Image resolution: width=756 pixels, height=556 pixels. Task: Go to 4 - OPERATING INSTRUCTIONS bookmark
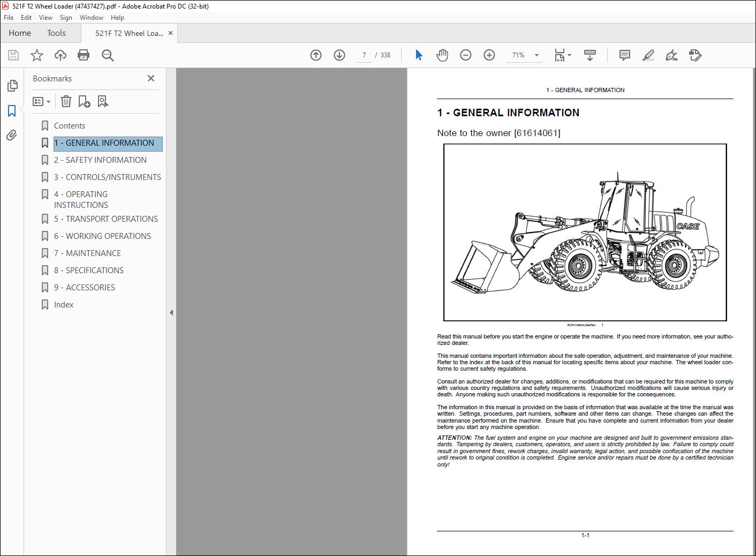(81, 200)
